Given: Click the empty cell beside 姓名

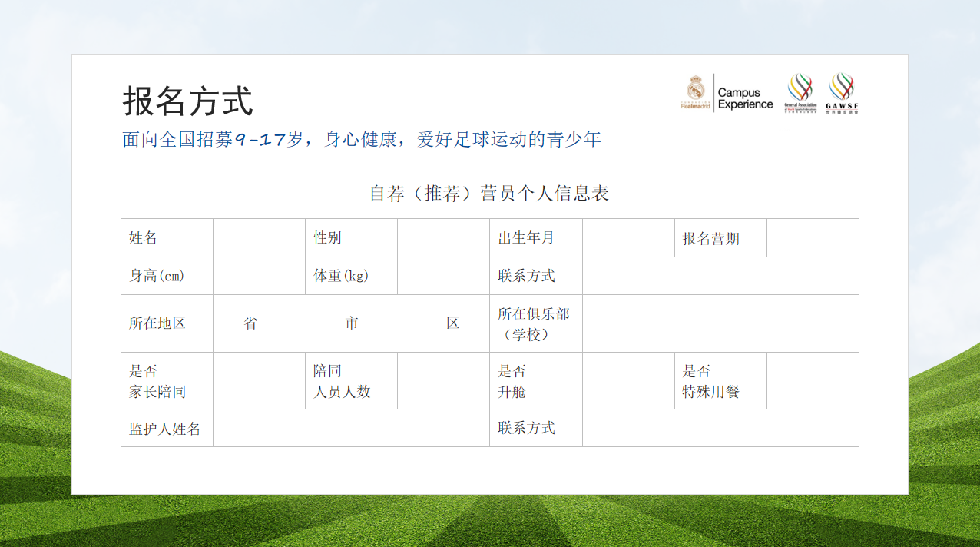Looking at the screenshot, I should tap(259, 238).
